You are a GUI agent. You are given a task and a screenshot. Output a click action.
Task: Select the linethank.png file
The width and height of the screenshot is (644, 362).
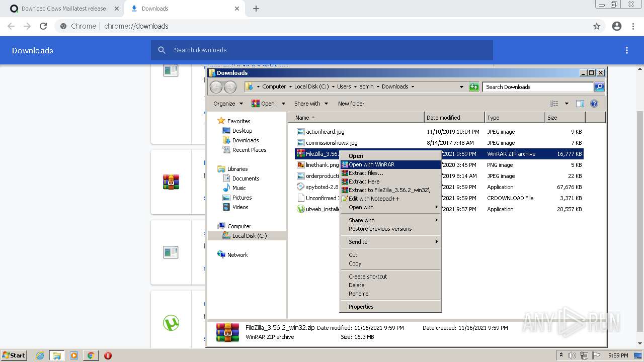coord(323,165)
